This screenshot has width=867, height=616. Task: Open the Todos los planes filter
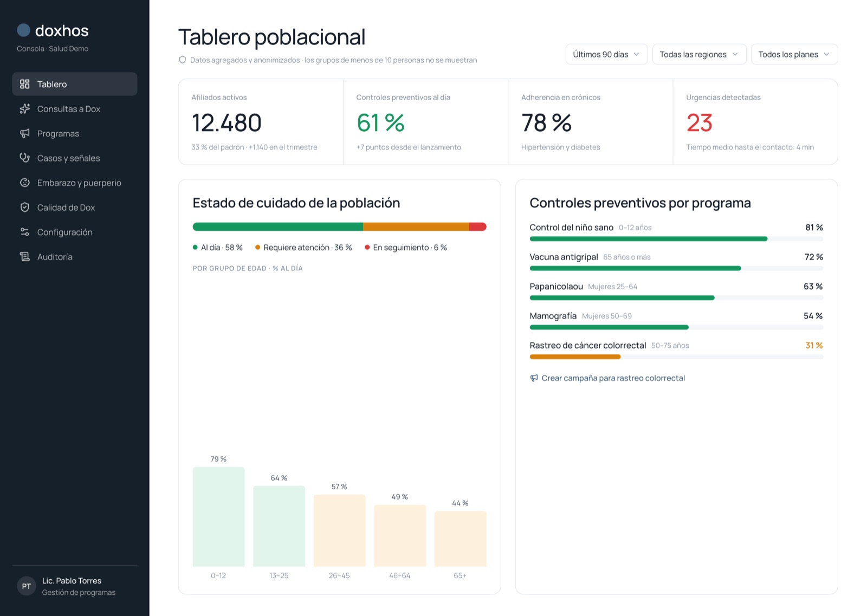click(794, 54)
